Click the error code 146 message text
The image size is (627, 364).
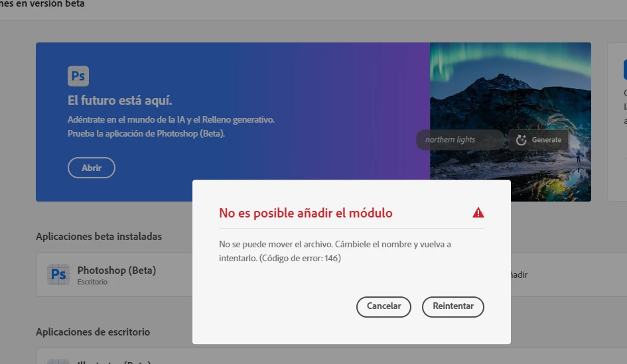coord(334,251)
